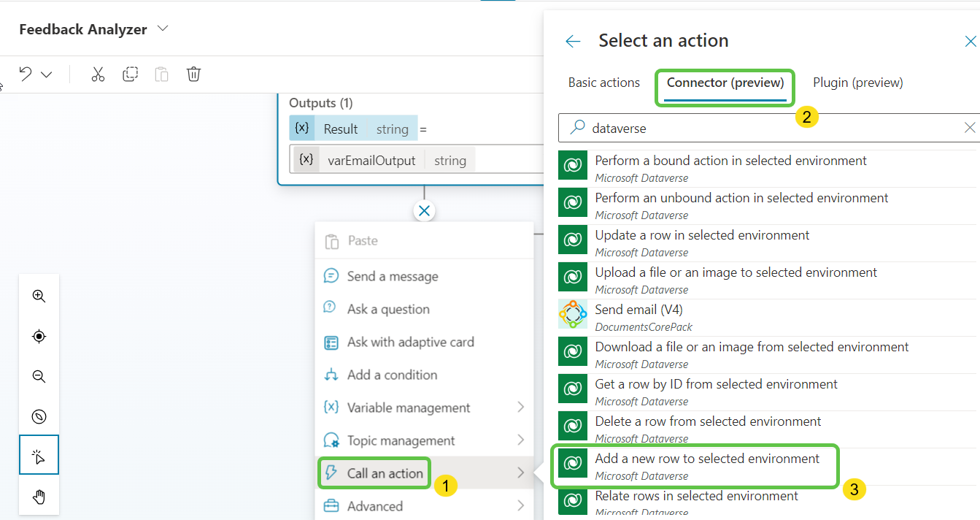Click the back arrow in Select an action

point(573,42)
